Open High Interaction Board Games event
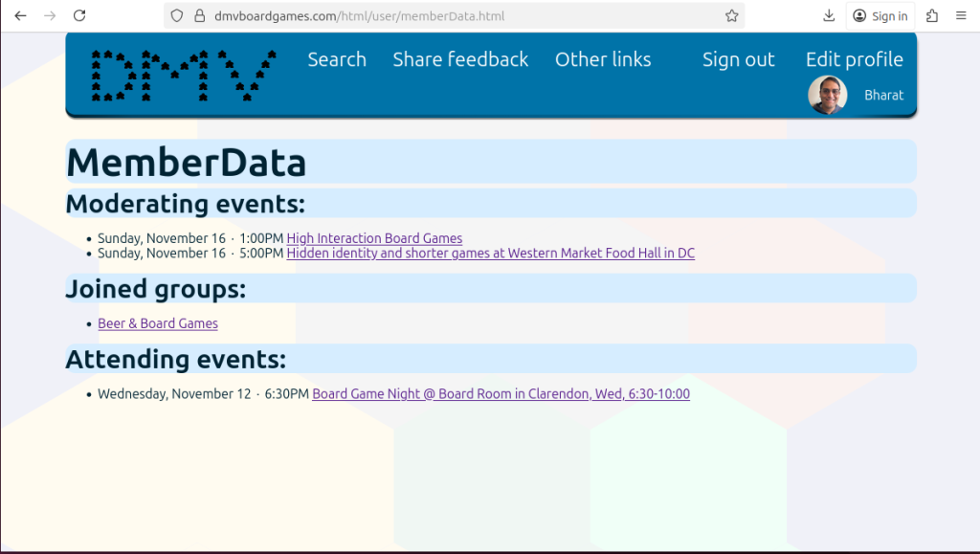The image size is (980, 554). (x=374, y=238)
